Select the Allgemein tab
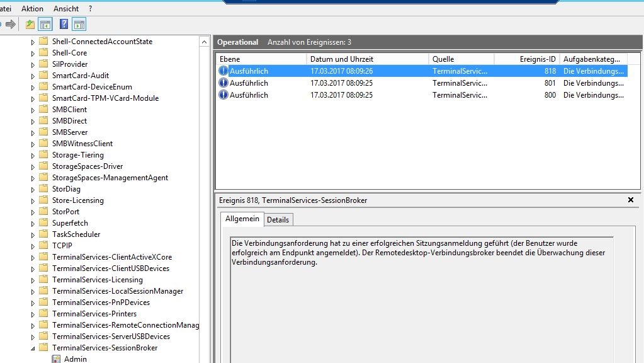 tap(242, 219)
